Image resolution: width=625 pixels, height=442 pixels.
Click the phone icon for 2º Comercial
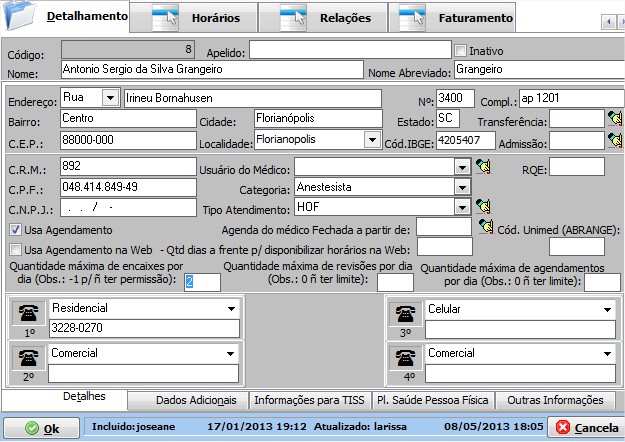pos(27,360)
